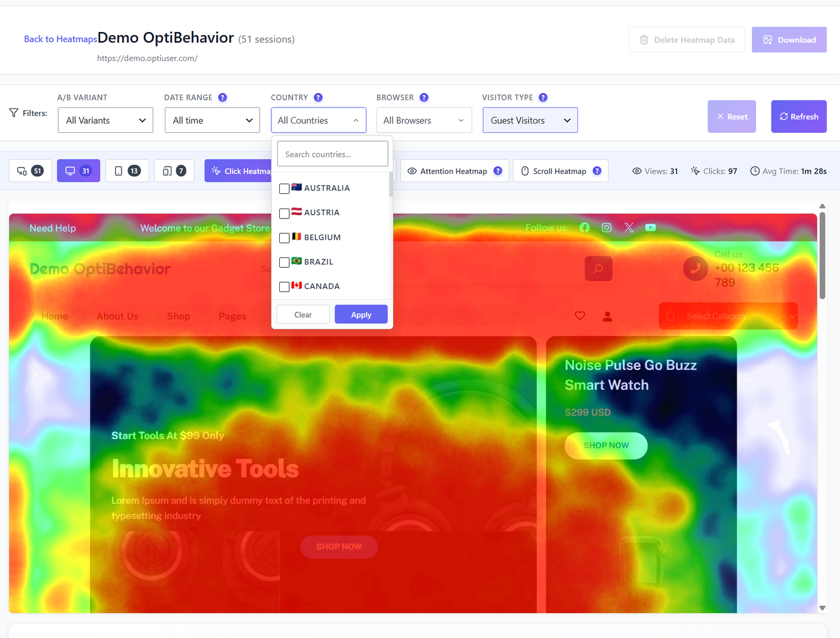
Task: Switch to the Scroll Heatmap tab
Action: point(560,171)
